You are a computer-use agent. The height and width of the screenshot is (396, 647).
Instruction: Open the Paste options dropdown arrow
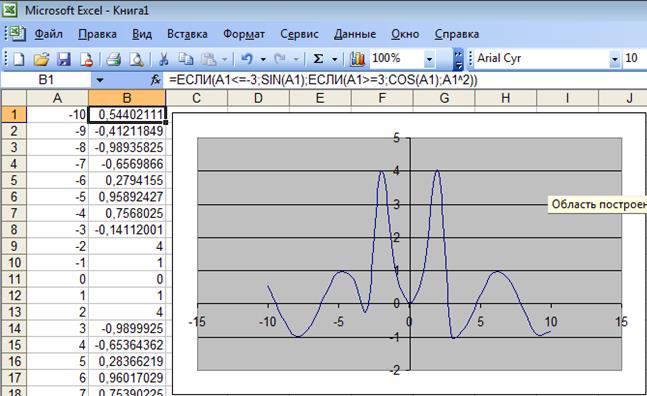click(x=225, y=60)
